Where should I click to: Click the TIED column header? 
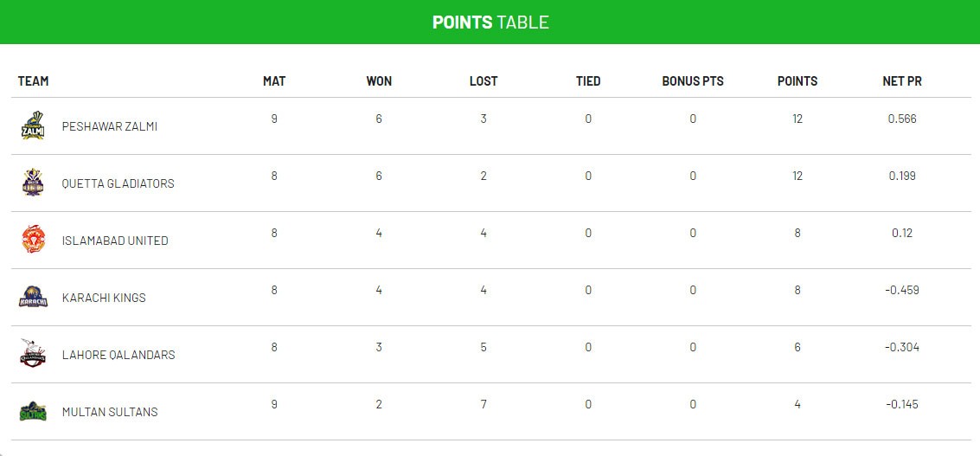pyautogui.click(x=588, y=81)
